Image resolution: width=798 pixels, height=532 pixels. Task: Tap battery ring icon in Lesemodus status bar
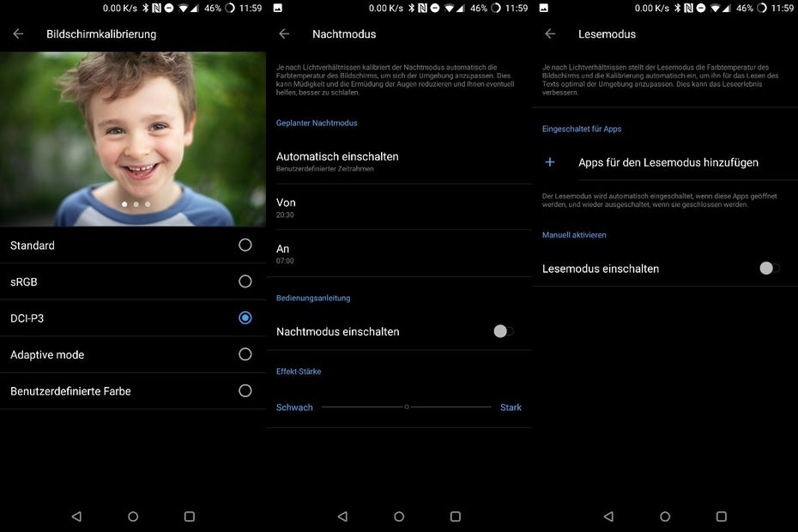pyautogui.click(x=762, y=8)
